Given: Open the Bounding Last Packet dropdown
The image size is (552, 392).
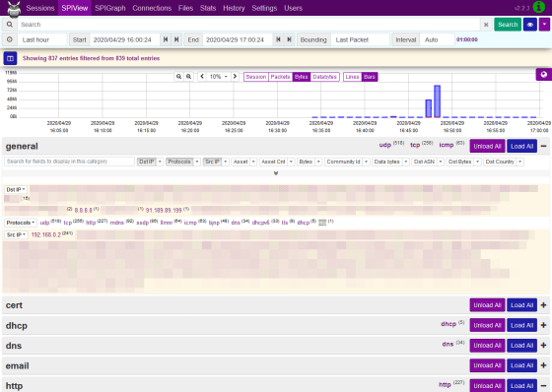Looking at the screenshot, I should [x=360, y=39].
